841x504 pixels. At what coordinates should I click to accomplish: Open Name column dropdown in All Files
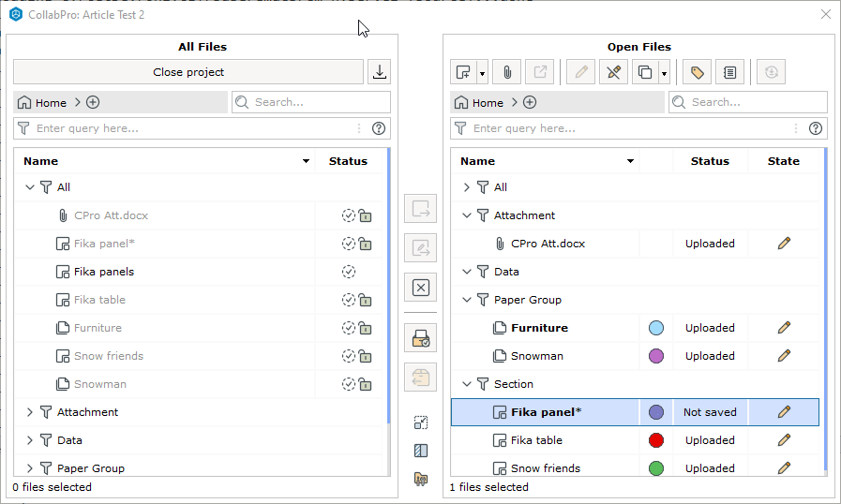[306, 161]
